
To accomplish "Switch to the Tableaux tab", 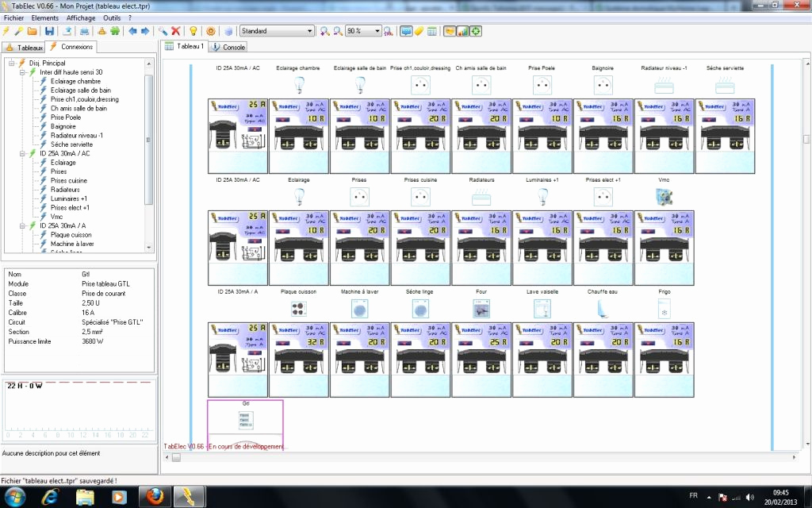I will [24, 47].
